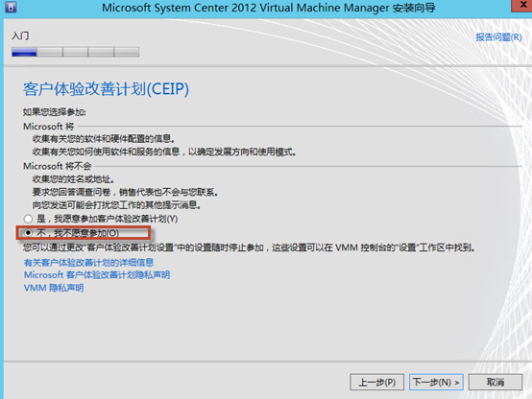Open Microsoft 客户体验改善计划隐私声明 link
Screen dimensions: 532x399
[x=97, y=275]
